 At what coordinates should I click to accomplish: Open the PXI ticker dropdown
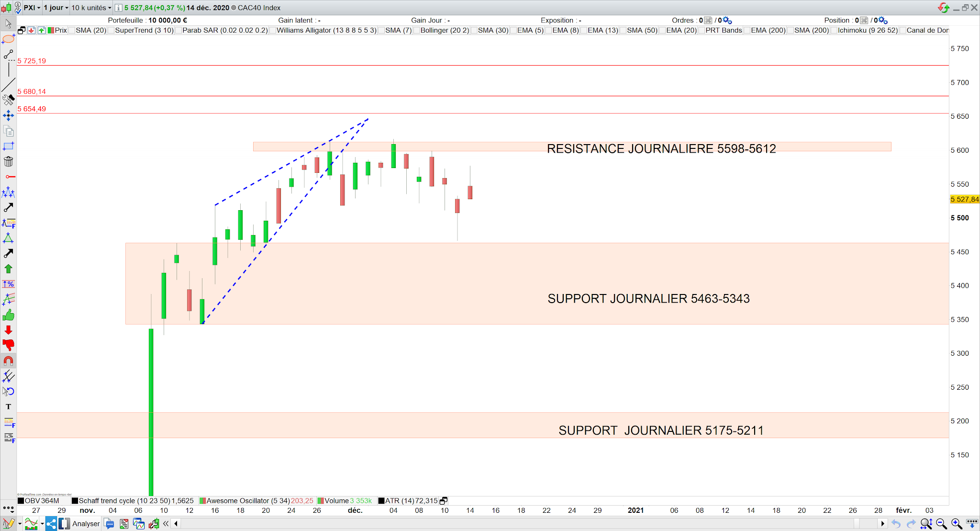[x=32, y=8]
